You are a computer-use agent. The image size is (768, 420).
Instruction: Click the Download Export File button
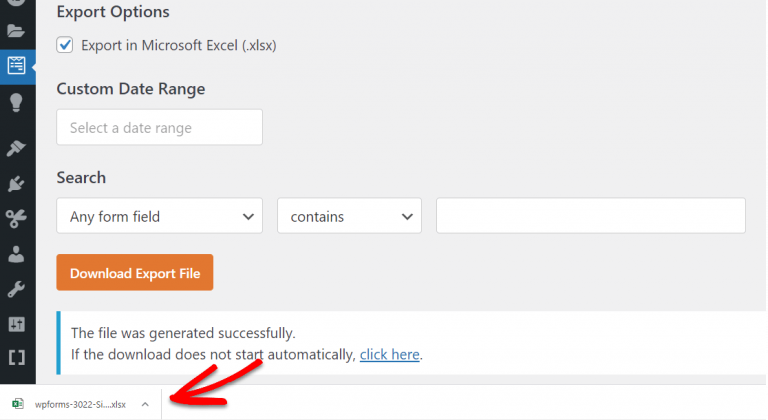point(135,272)
